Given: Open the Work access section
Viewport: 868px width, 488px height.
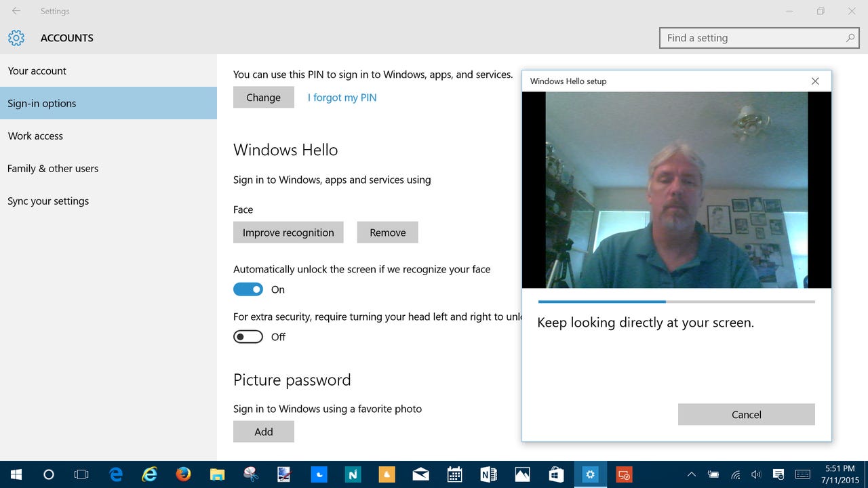Looking at the screenshot, I should point(35,136).
